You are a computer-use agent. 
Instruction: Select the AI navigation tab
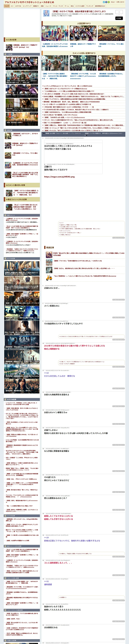(x=12, y=6)
